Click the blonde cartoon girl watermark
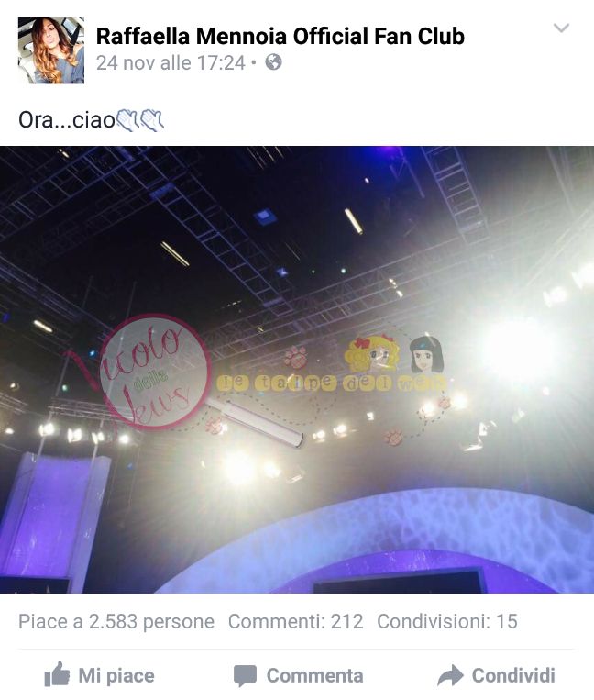594x700 pixels. [x=372, y=353]
